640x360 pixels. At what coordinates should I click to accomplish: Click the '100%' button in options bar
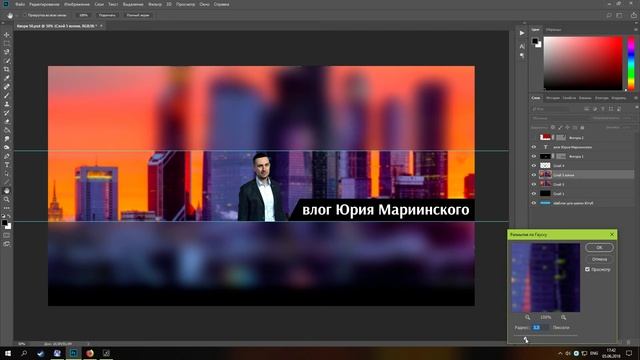point(83,16)
